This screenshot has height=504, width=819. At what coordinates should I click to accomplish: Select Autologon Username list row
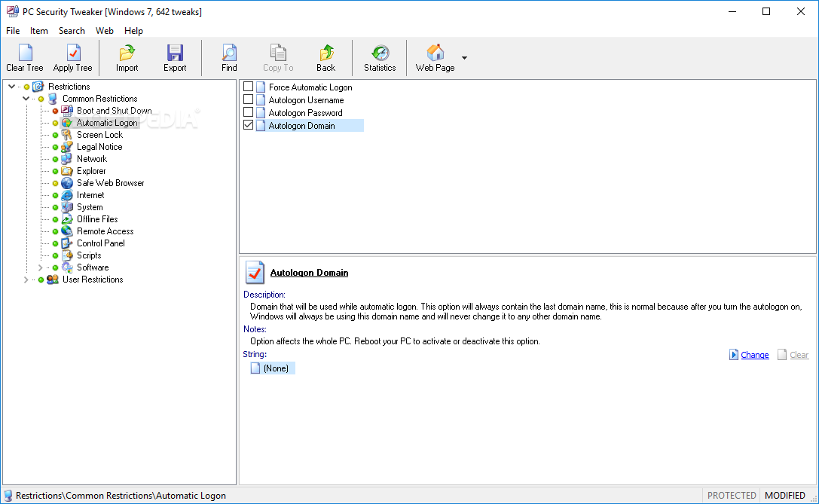[x=306, y=99]
